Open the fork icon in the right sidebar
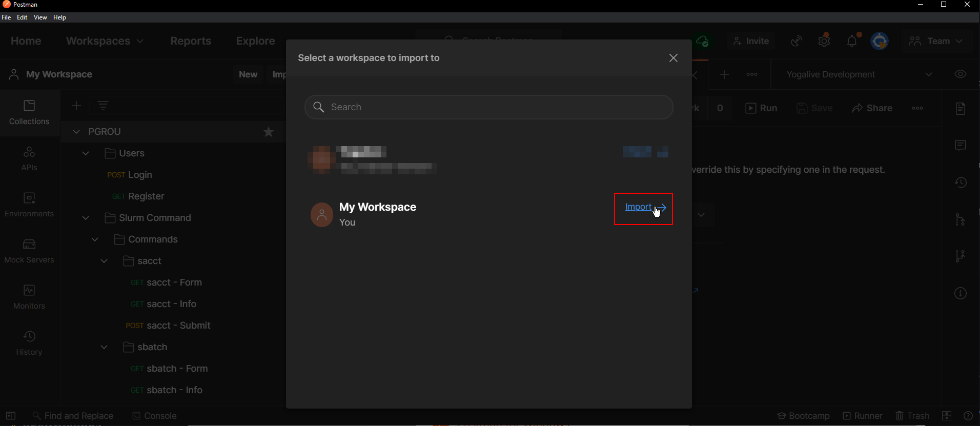Image resolution: width=980 pixels, height=426 pixels. 961,219
